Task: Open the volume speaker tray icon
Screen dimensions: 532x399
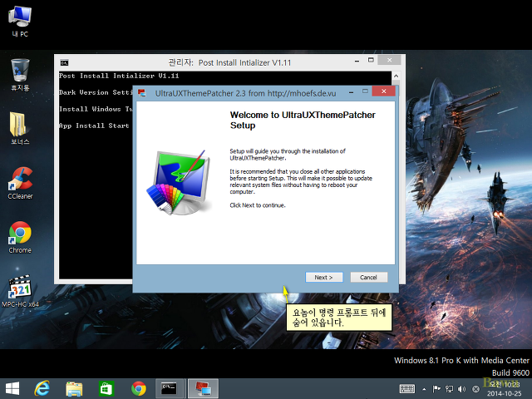Action: click(x=461, y=389)
